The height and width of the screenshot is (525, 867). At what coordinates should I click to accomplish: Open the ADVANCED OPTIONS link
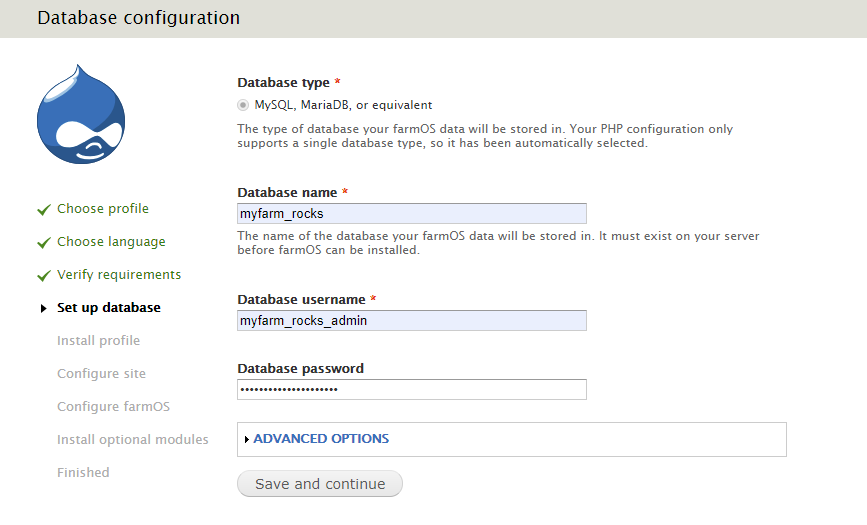click(x=321, y=439)
